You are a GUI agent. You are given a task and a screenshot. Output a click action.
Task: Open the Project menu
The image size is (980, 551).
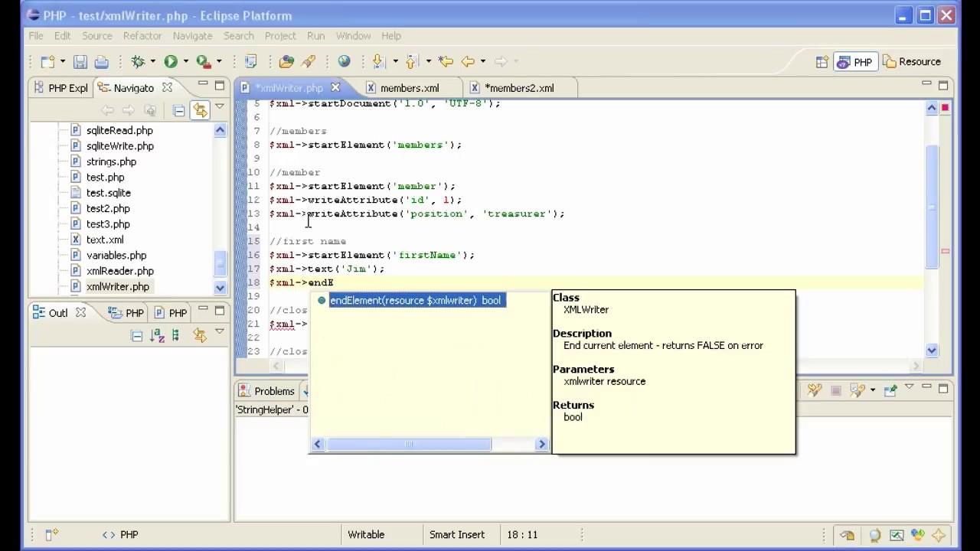280,36
